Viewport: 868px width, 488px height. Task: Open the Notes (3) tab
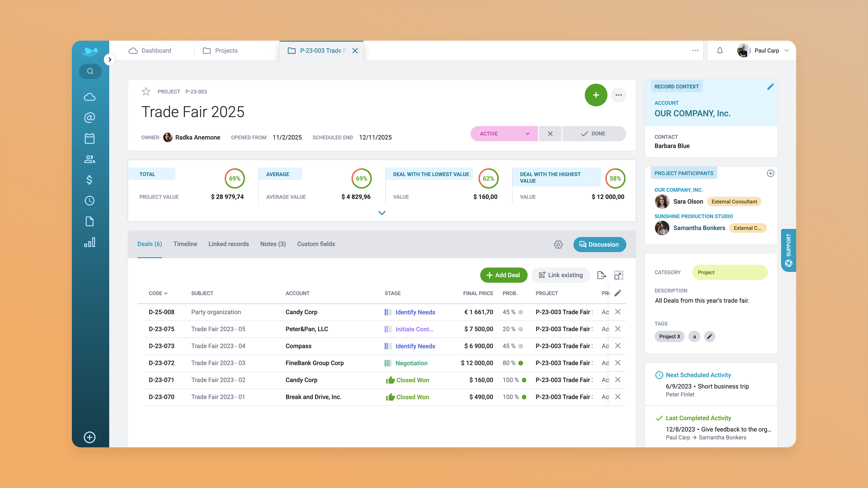coord(273,244)
